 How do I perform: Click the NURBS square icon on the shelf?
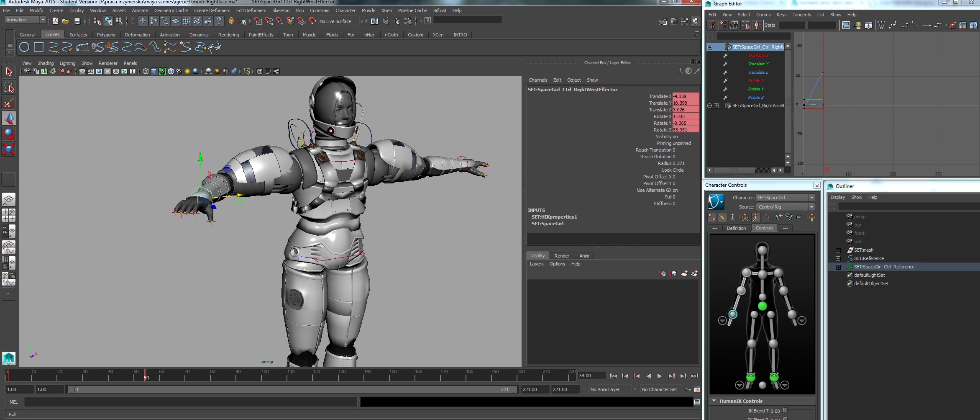[38, 47]
